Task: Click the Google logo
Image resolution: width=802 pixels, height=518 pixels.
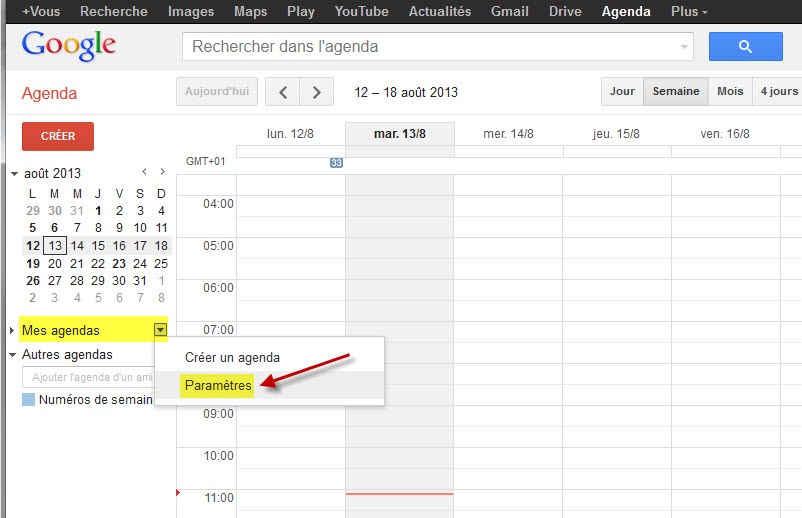Action: coord(69,46)
